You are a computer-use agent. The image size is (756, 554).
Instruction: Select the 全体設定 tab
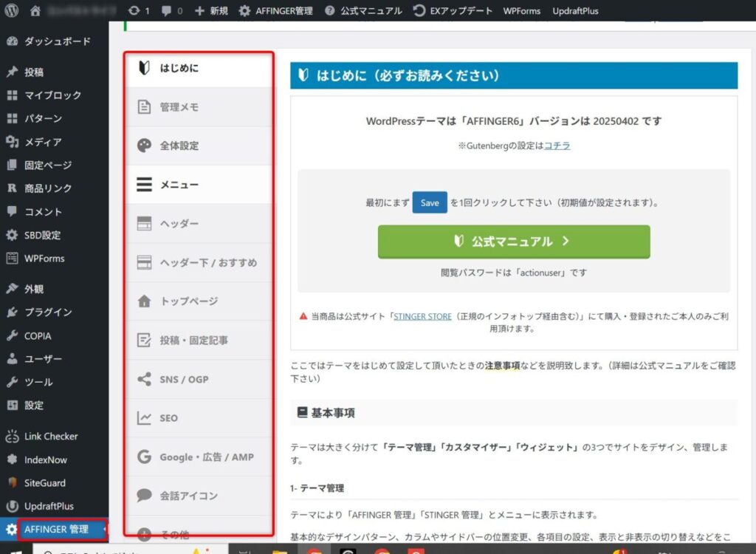[x=199, y=146]
